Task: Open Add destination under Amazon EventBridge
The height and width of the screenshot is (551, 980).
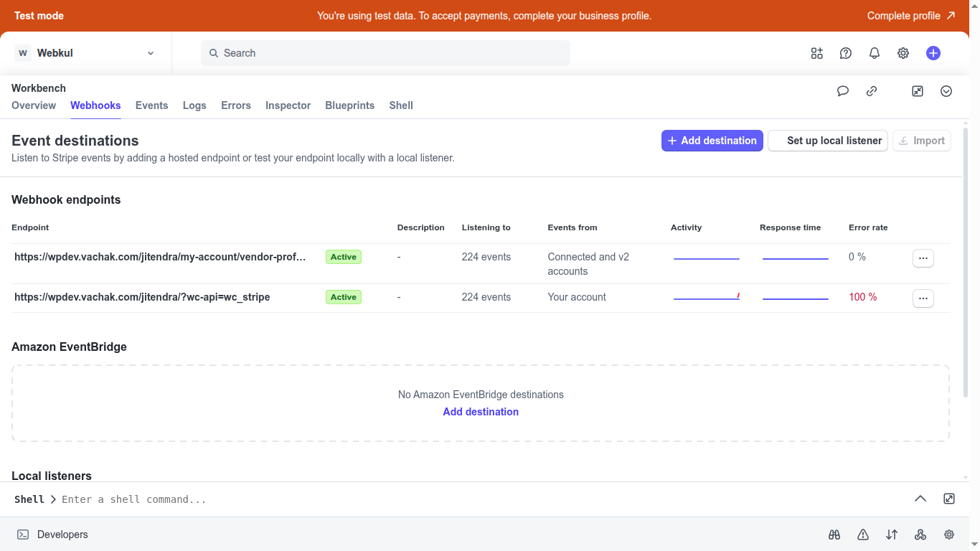Action: pyautogui.click(x=481, y=411)
